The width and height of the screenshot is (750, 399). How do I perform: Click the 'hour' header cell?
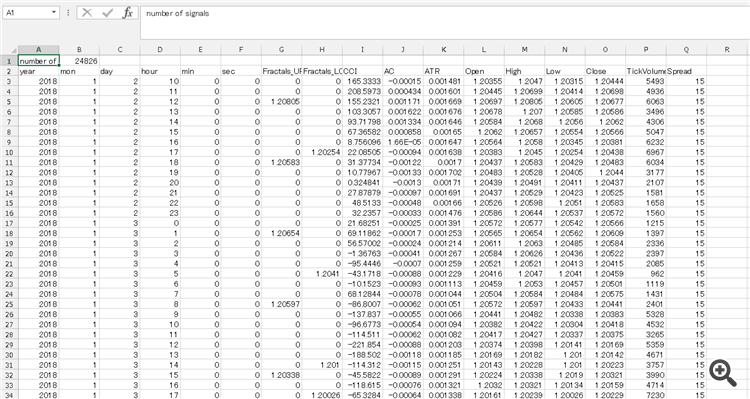(160, 71)
